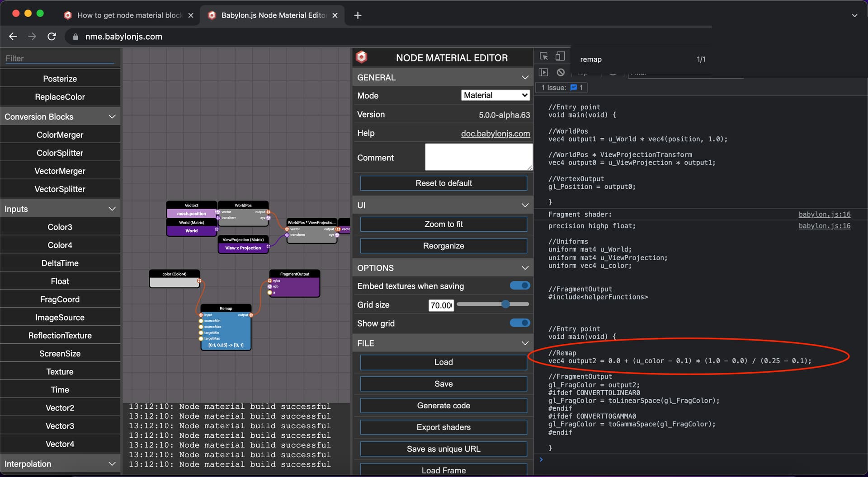This screenshot has height=477, width=868.
Task: Click the browser back arrow
Action: 13,37
